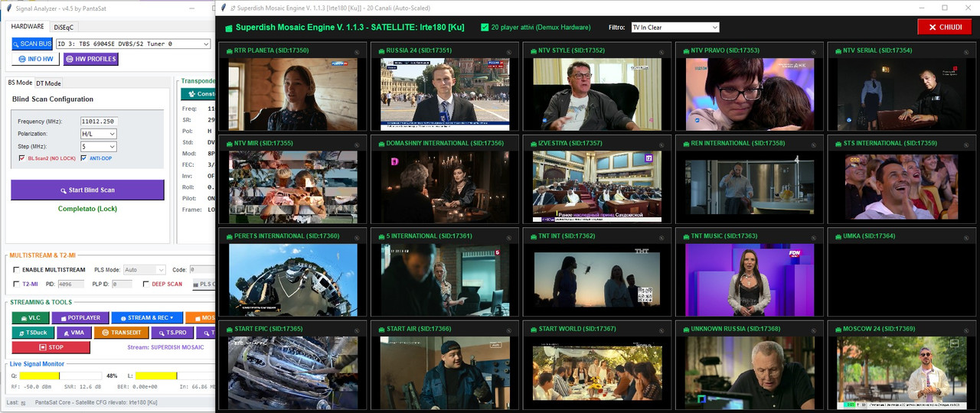Select the TNT MUSIC video thumbnail

point(749,280)
